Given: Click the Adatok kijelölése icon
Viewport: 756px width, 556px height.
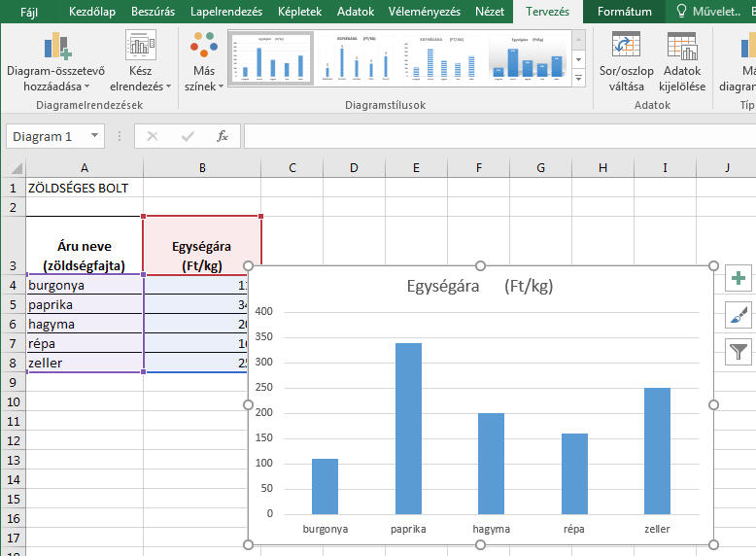Looking at the screenshot, I should (681, 47).
